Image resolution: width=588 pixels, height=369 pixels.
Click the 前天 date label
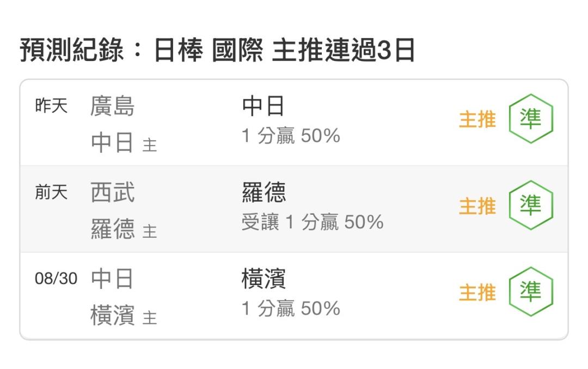click(51, 192)
